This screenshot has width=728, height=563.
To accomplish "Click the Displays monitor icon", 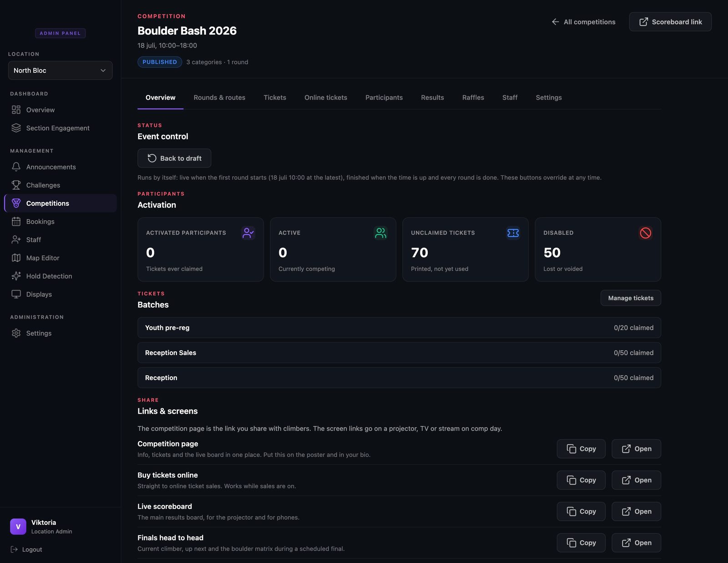I will coord(16,294).
